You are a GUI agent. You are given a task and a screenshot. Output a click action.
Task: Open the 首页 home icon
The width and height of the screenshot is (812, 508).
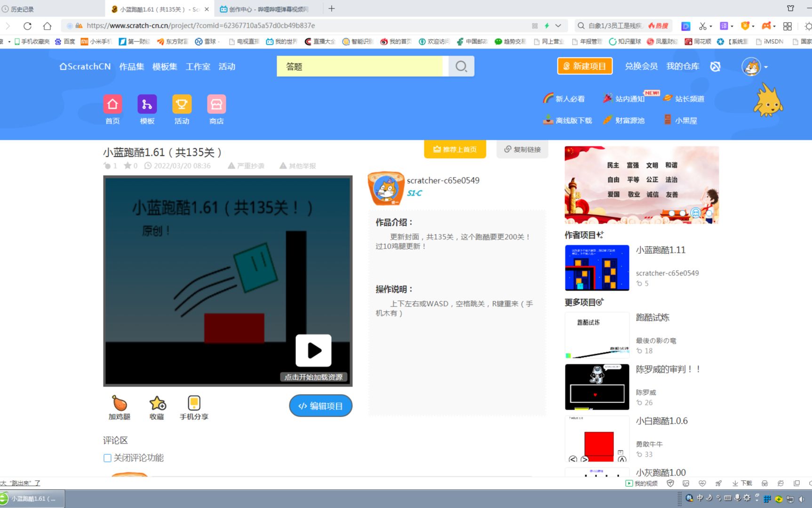[x=112, y=105]
